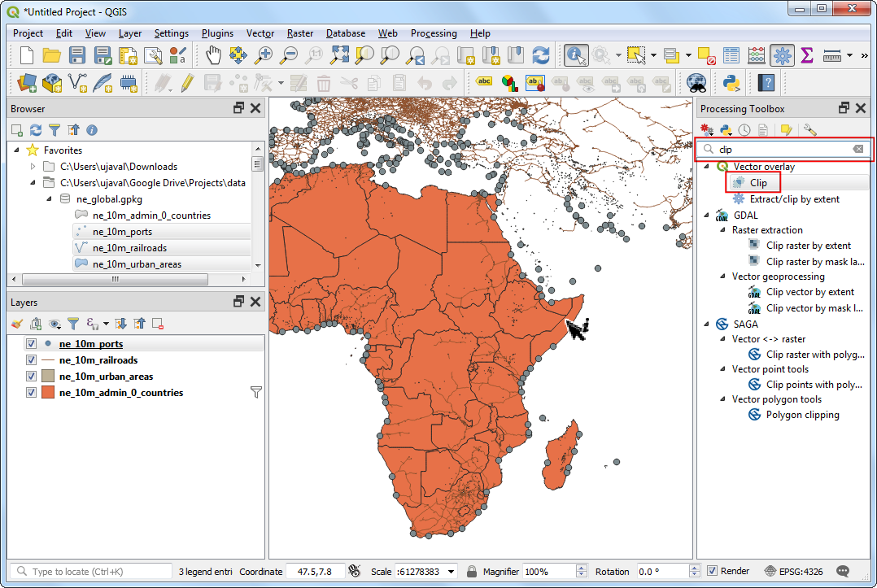Collapse the Vector overlay group
The width and height of the screenshot is (877, 588).
coord(706,167)
